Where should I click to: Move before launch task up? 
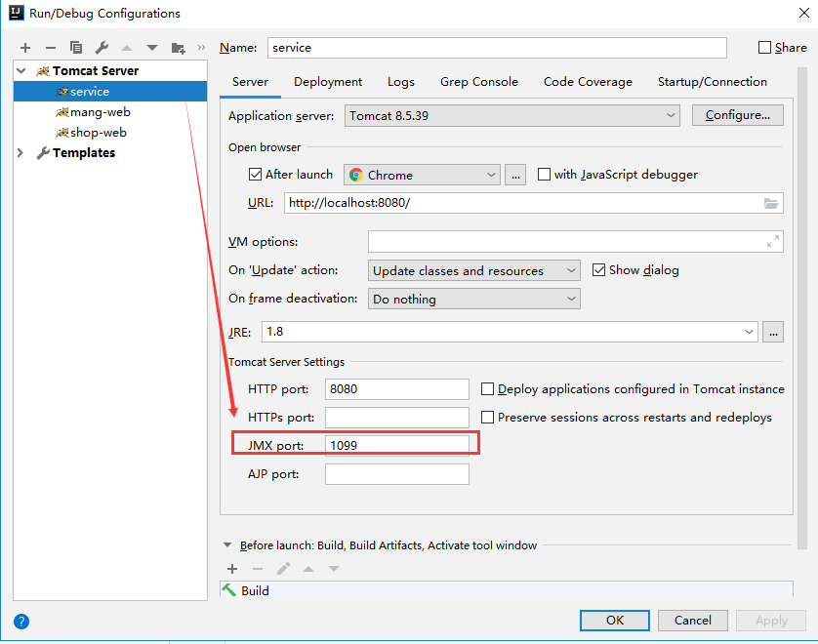(x=308, y=569)
